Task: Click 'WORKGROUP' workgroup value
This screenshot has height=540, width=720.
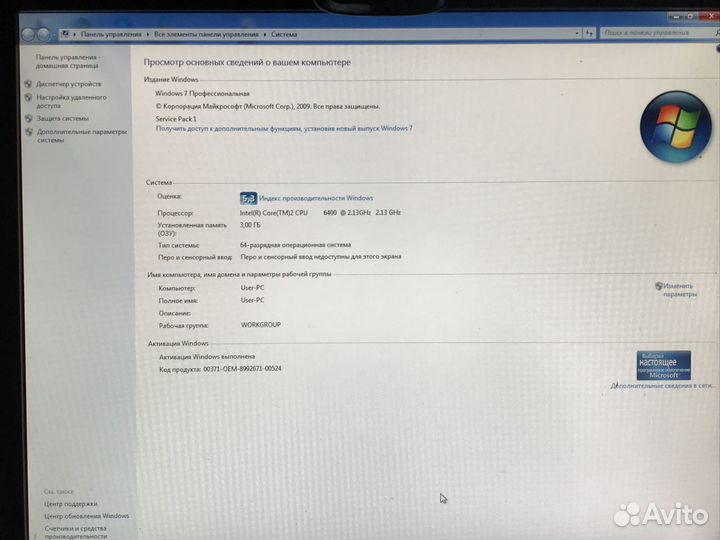Action: point(260,325)
